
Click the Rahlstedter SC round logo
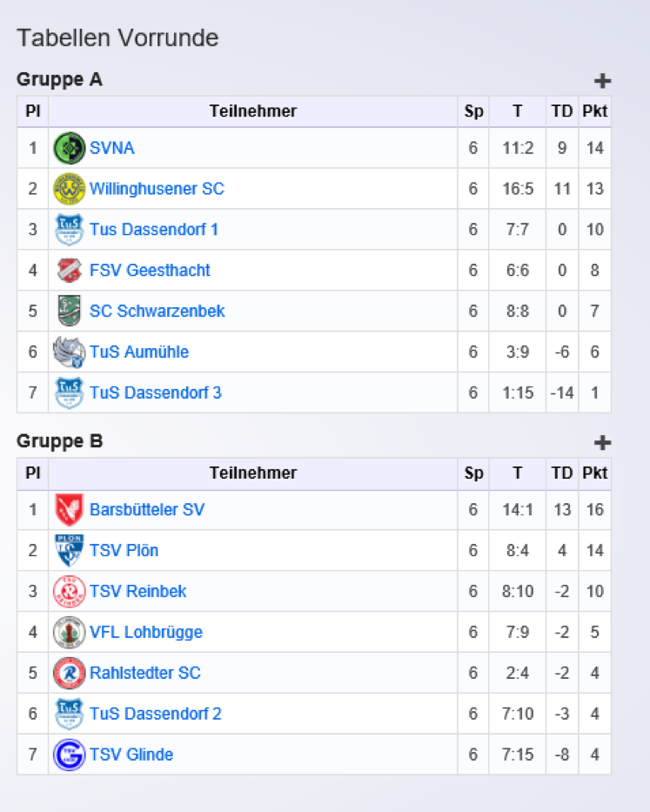(x=69, y=674)
